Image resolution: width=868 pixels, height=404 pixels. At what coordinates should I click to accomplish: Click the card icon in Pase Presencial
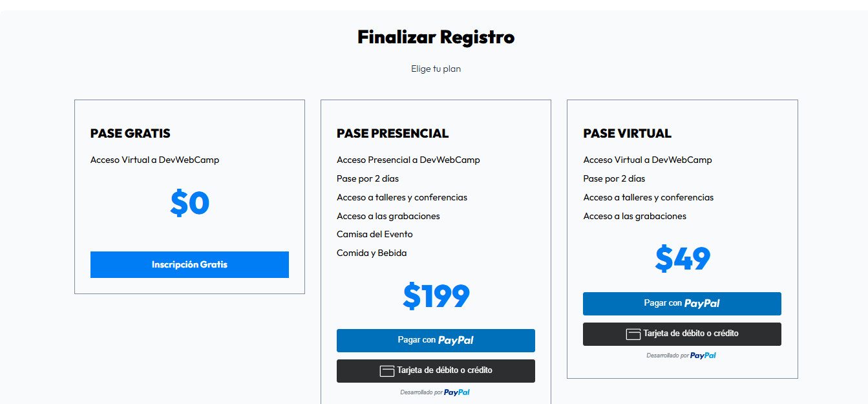coord(387,371)
